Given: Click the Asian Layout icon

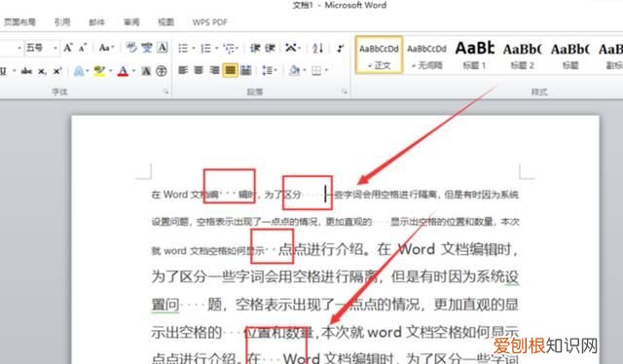Looking at the screenshot, I should pos(291,48).
